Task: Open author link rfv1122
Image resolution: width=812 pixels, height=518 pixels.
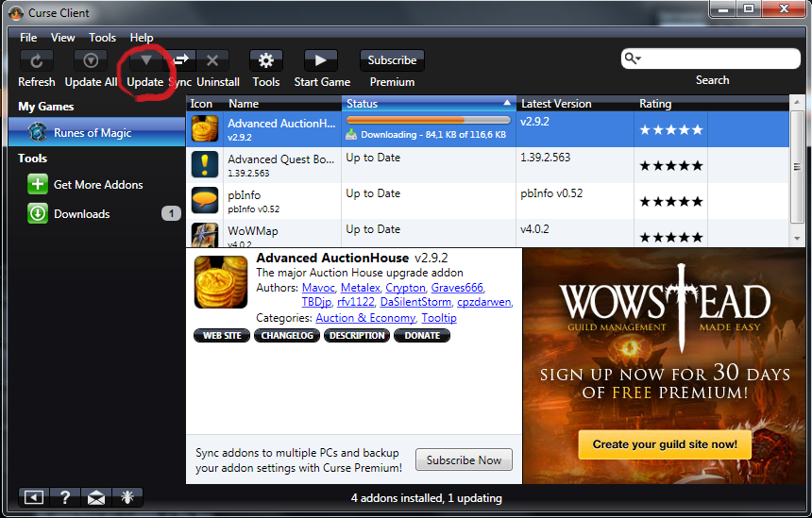Action: click(x=356, y=302)
